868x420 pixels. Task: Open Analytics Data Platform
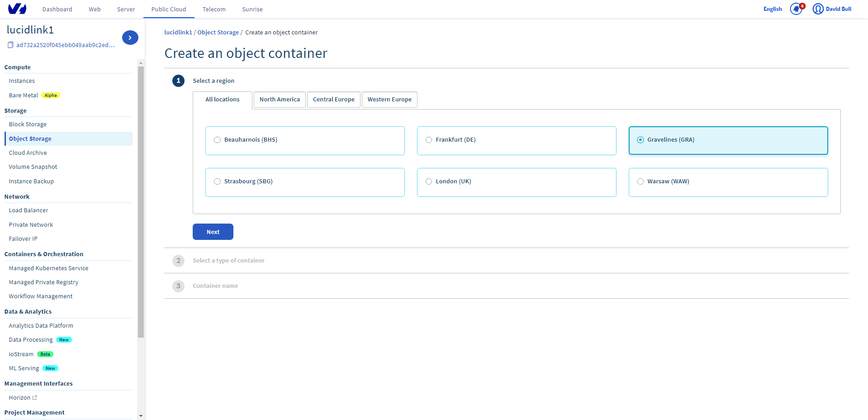[41, 326]
